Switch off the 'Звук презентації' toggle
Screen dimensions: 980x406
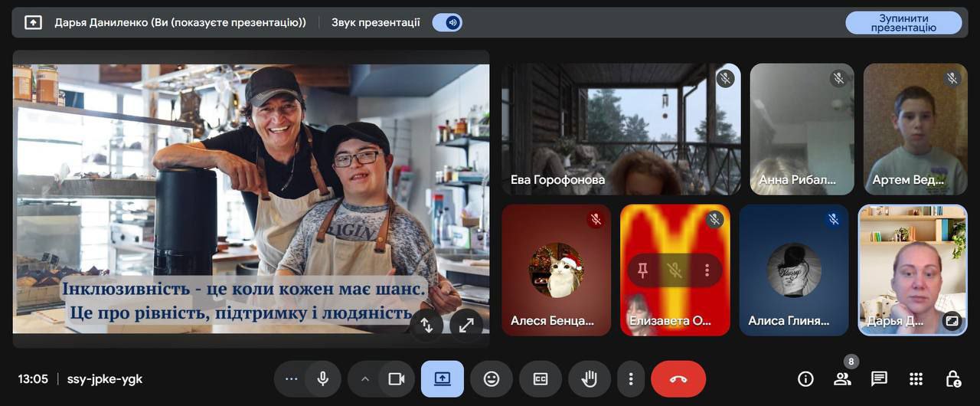pyautogui.click(x=447, y=23)
